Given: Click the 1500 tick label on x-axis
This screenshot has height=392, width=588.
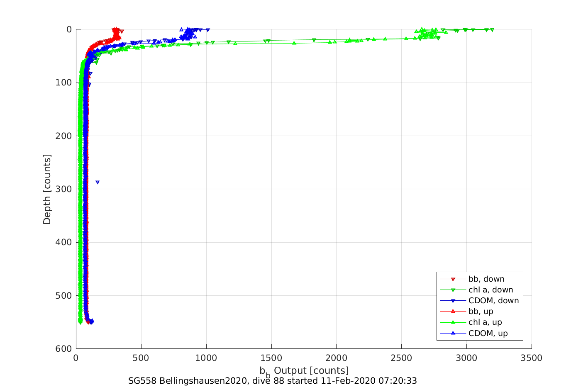Looking at the screenshot, I should tap(271, 358).
